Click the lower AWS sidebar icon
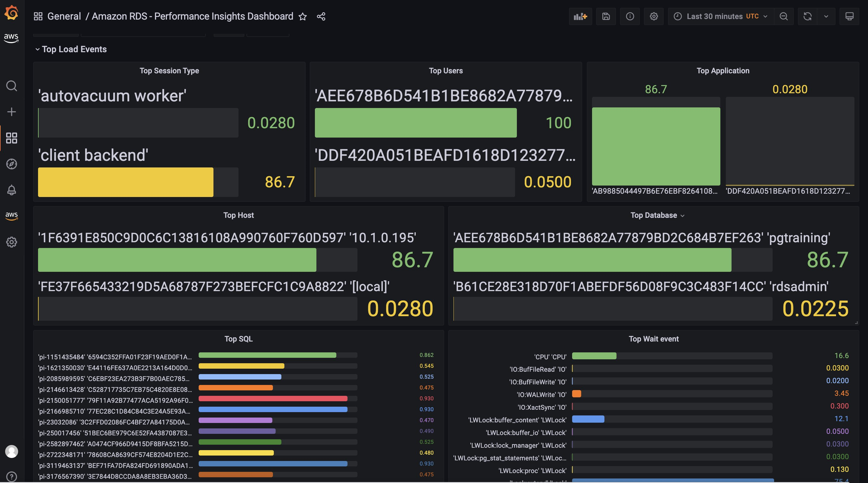 click(11, 216)
